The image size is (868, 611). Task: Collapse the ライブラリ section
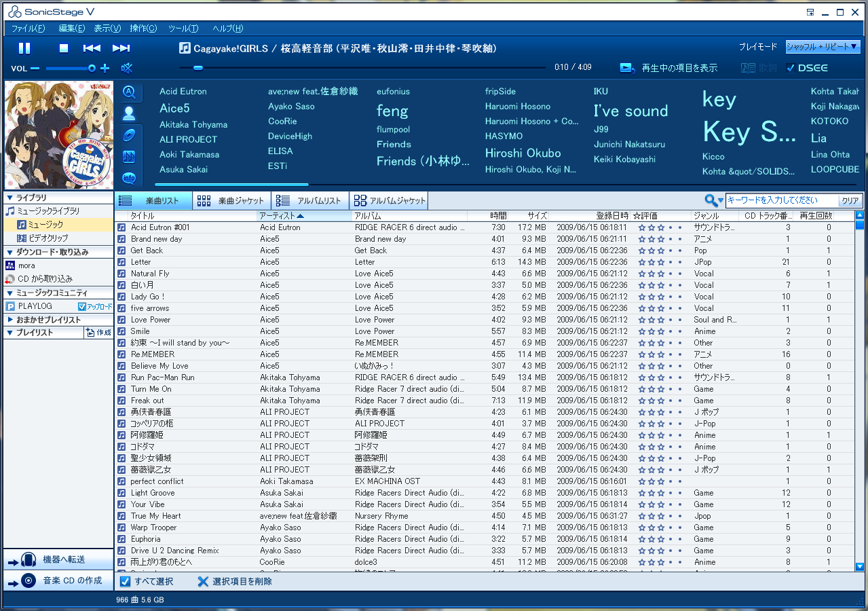coord(10,198)
